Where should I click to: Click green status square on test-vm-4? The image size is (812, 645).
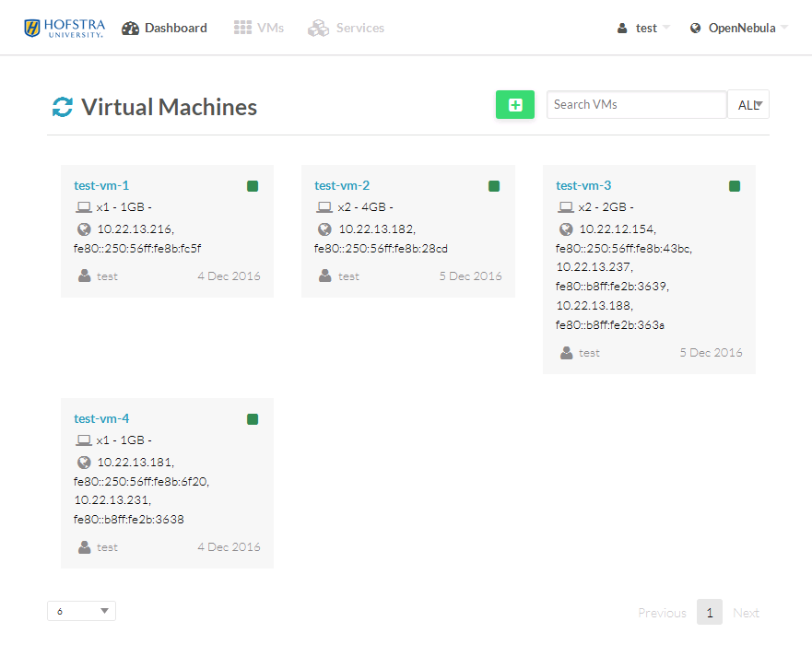[x=253, y=419]
